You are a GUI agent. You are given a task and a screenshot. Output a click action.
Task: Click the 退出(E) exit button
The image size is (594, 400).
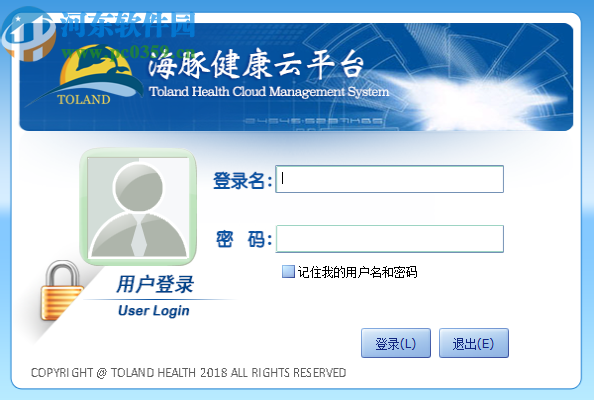point(474,343)
